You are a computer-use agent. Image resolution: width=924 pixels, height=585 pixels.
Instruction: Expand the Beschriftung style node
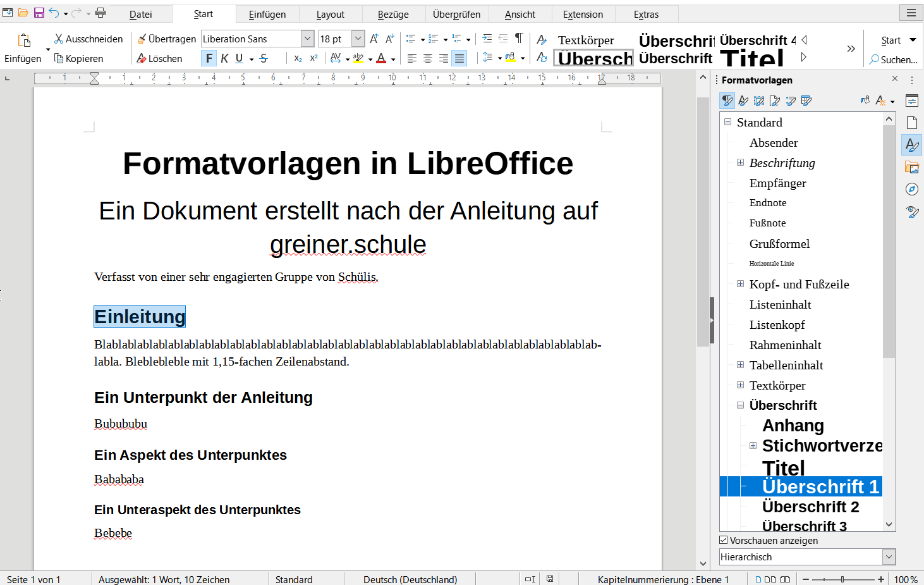pos(740,163)
